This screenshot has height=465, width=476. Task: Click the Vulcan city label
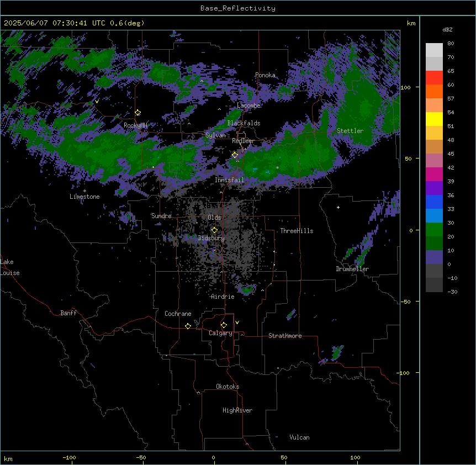[300, 437]
